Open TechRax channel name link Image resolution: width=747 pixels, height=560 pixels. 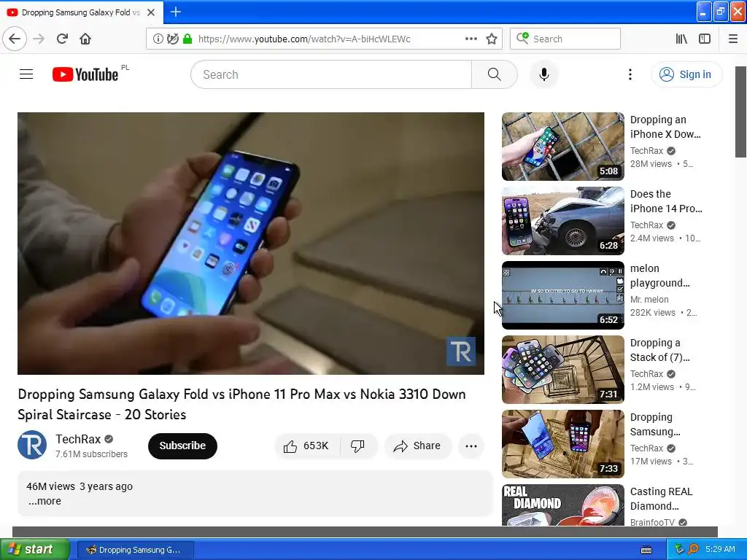coord(78,439)
